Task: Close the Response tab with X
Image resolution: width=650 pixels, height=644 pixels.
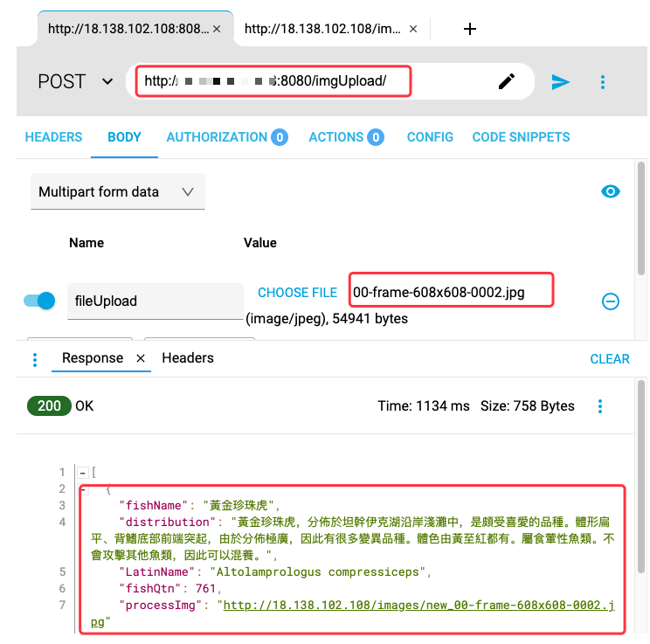Action: [141, 358]
